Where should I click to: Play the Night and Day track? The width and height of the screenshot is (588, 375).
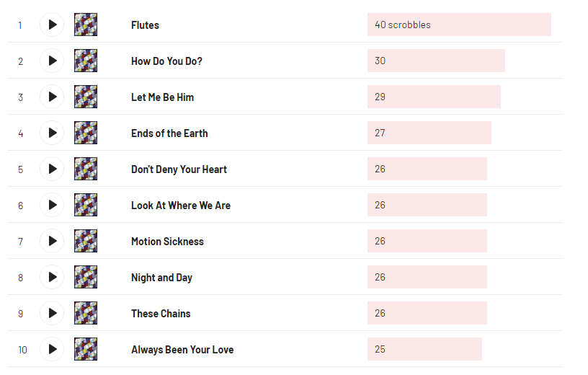tap(52, 277)
